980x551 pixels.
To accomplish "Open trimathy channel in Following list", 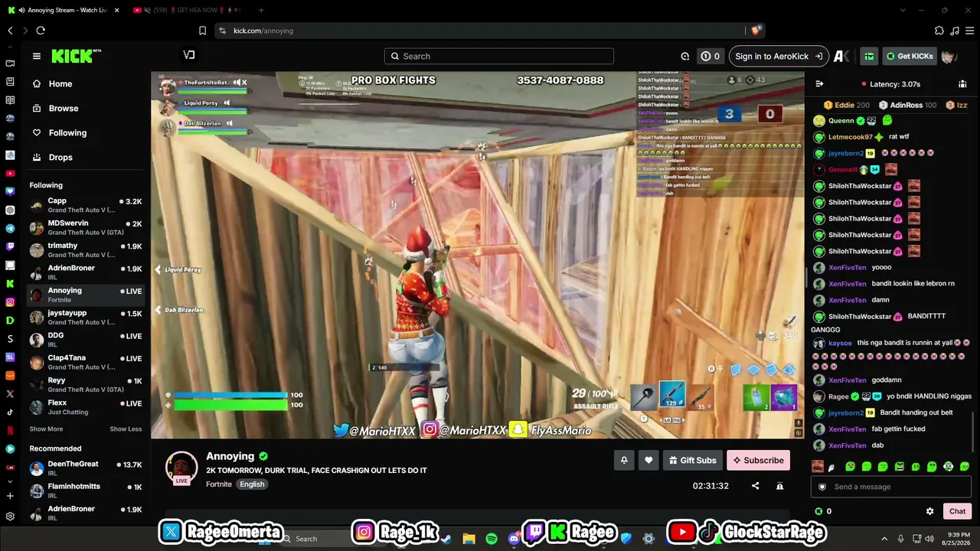I will [x=86, y=249].
